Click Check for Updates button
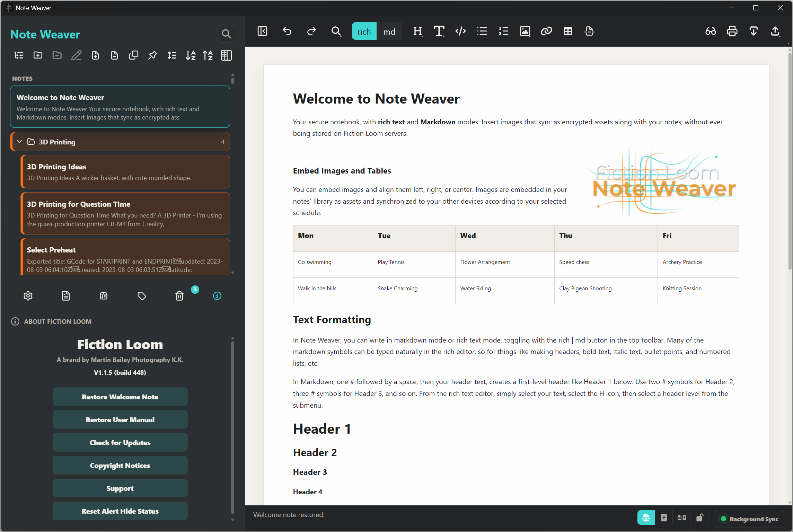Image resolution: width=793 pixels, height=532 pixels. pyautogui.click(x=120, y=442)
